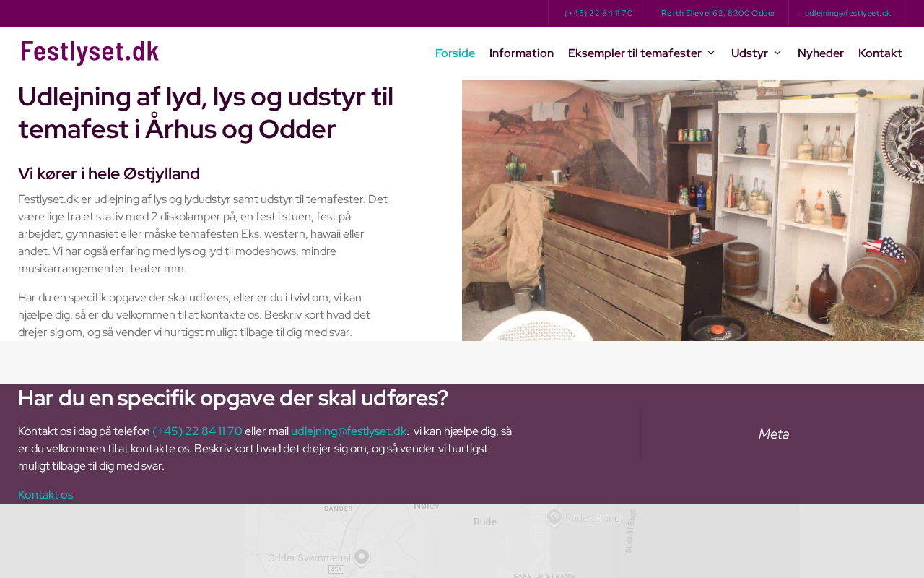Click the main heading about Udlejning af lyd
Screen dimensions: 924x578
[206, 113]
